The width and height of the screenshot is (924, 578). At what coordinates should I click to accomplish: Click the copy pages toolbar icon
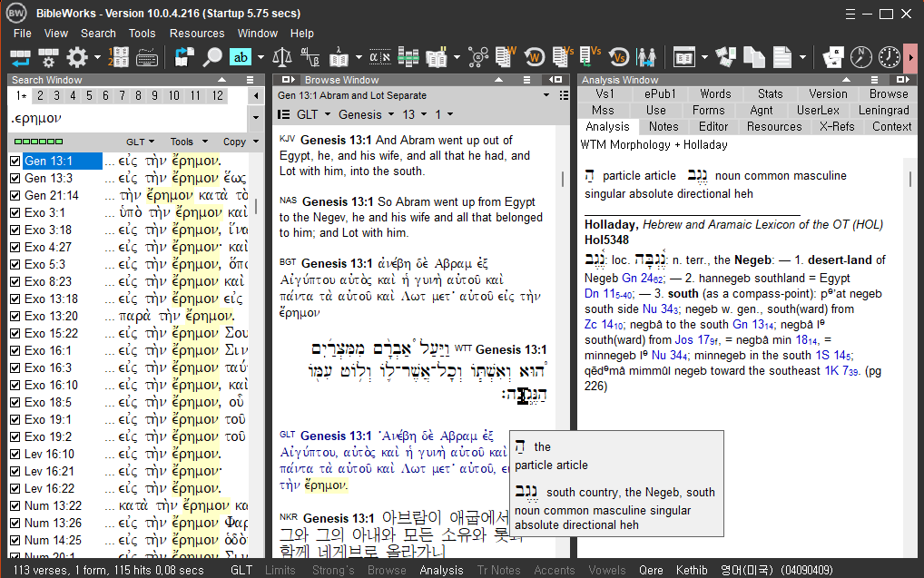[x=753, y=57]
